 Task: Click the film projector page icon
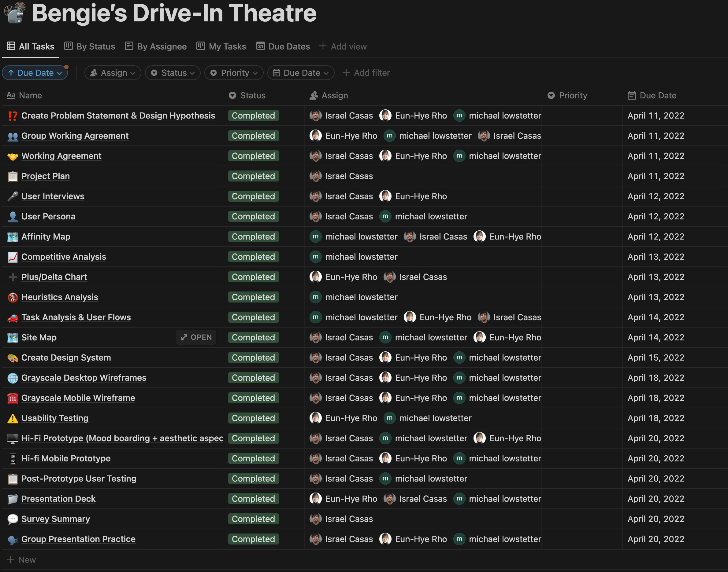click(14, 13)
